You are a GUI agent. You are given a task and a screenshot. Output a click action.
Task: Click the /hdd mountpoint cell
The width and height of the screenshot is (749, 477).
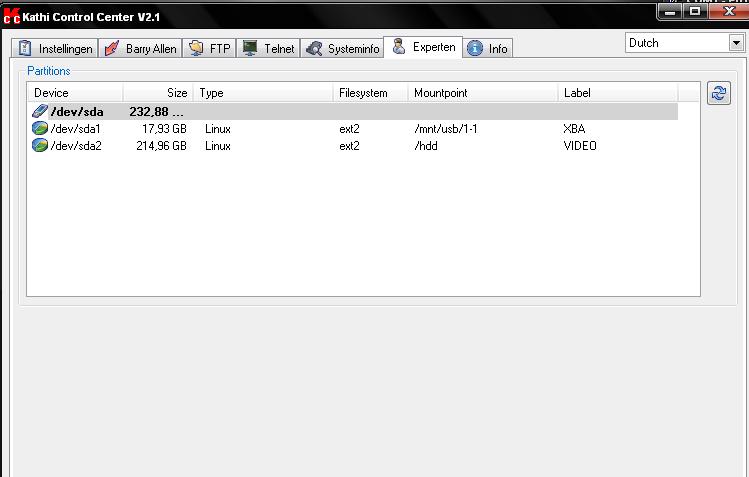[426, 146]
